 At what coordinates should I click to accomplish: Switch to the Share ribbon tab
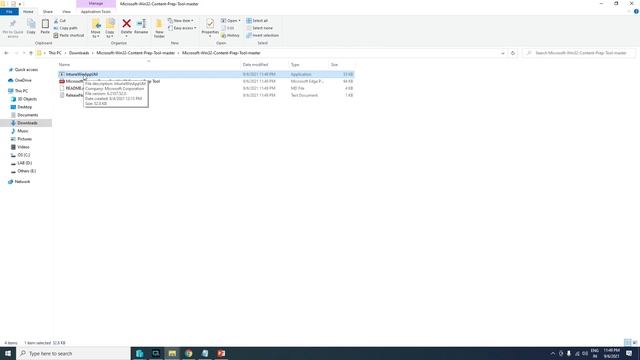coord(48,11)
